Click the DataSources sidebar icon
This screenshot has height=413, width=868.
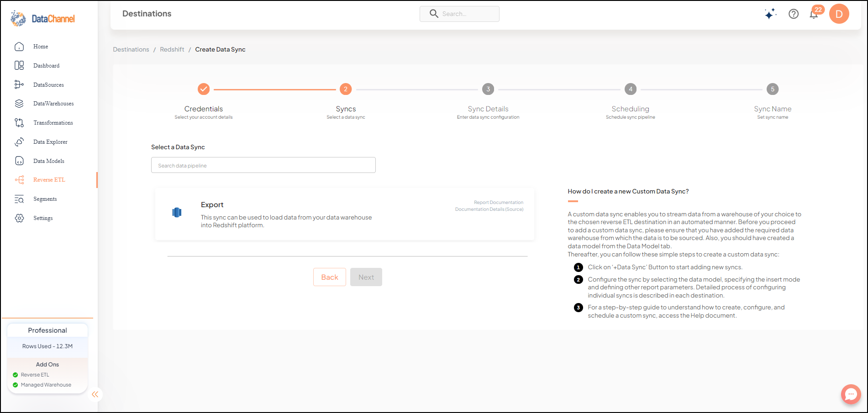[x=19, y=84]
